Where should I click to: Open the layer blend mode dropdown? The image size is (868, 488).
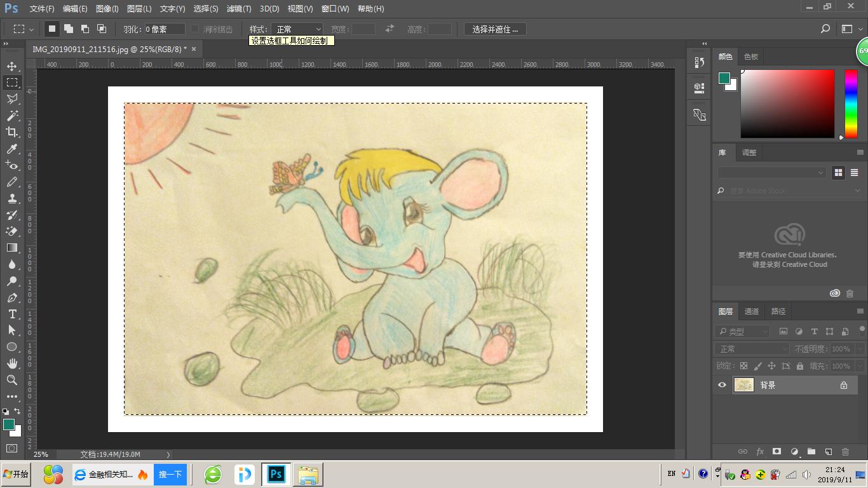click(x=752, y=348)
